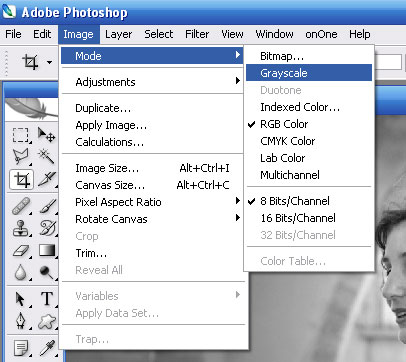Expand the Mode submenu
This screenshot has width=406, height=362.
click(x=152, y=56)
